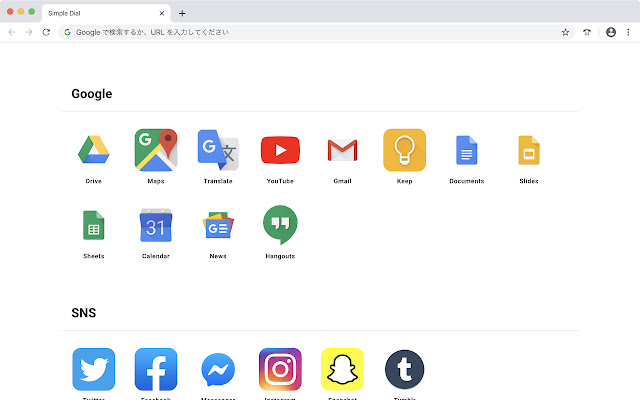Click the "Hangouts" label text

(280, 256)
